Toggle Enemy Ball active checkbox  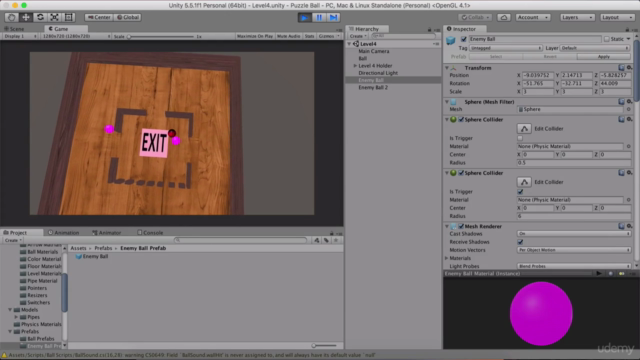point(464,39)
